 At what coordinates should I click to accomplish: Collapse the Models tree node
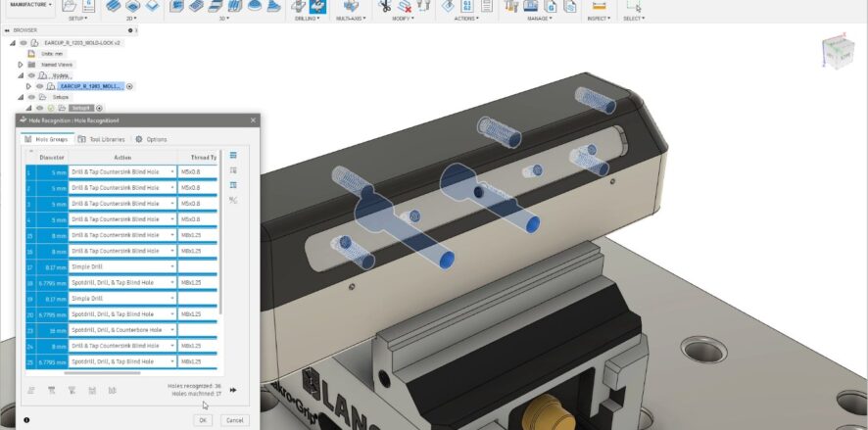[21, 75]
